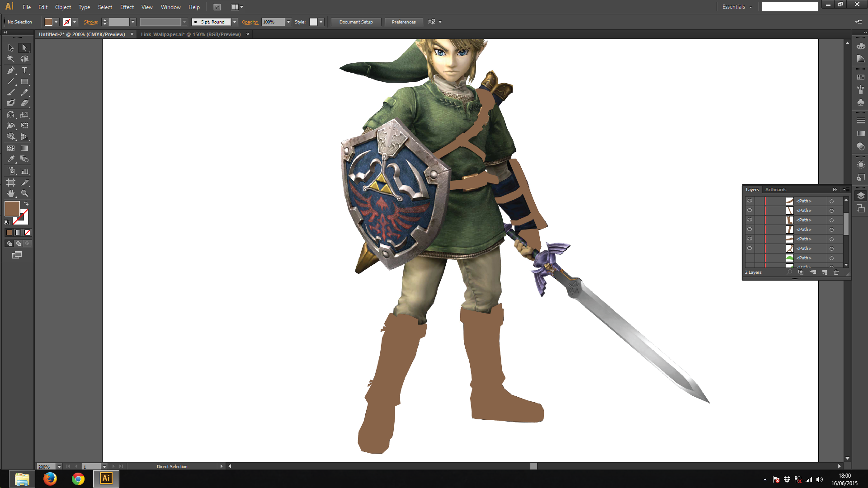
Task: Open the Swatches panel grid icon
Action: click(861, 77)
